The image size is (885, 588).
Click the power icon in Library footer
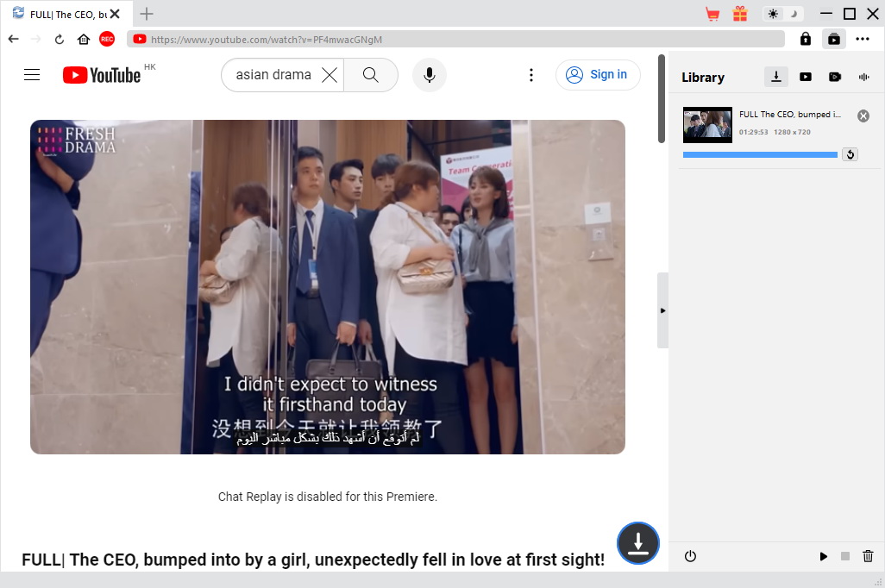point(690,556)
